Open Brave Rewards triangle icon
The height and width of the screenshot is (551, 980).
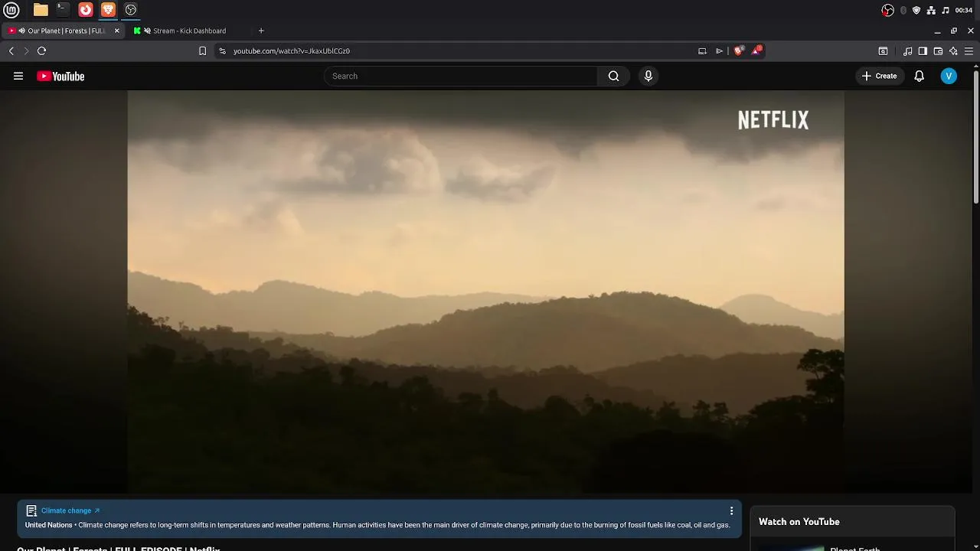(x=756, y=51)
